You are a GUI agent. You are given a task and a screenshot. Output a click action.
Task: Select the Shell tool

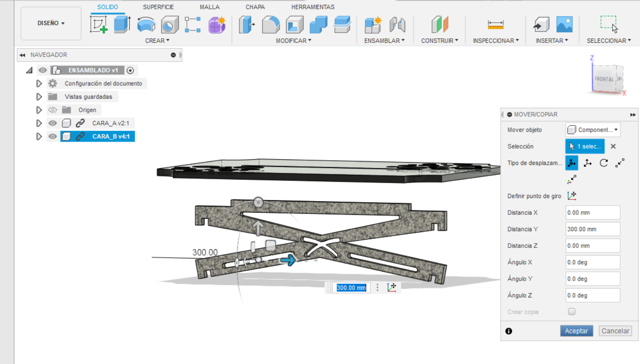point(295,25)
